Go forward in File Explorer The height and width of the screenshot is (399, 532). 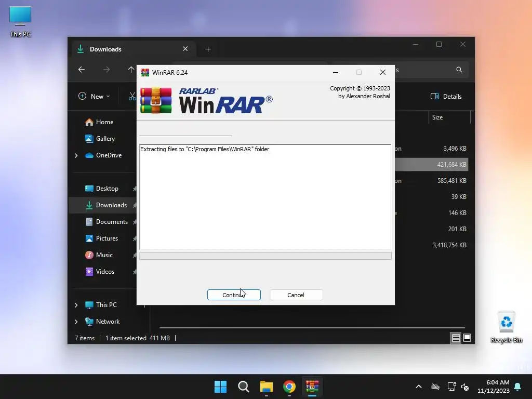[x=107, y=70]
